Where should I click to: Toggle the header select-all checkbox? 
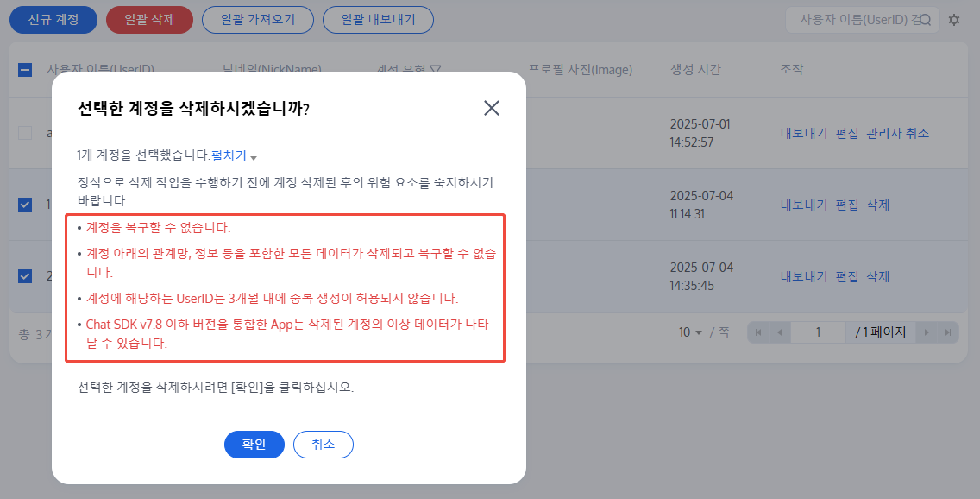[25, 70]
